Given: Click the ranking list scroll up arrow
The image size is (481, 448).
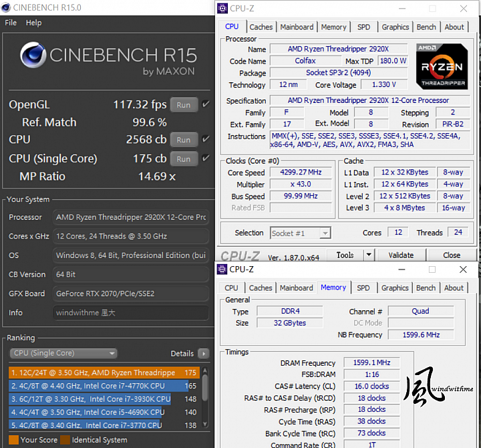Looking at the screenshot, I should point(205,370).
